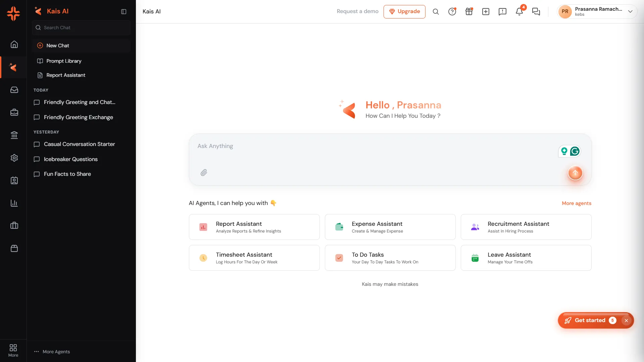This screenshot has width=644, height=362.
Task: Open Icebreaker Questions chat
Action: point(70,159)
